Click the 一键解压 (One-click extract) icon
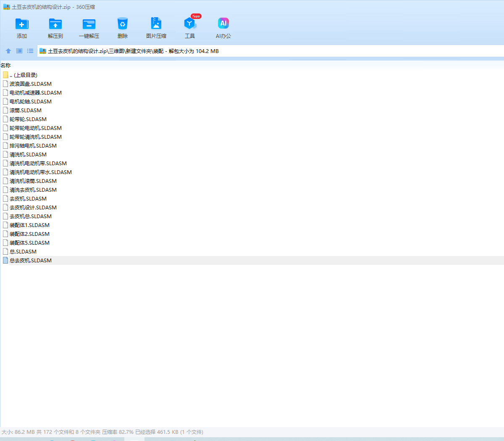The height and width of the screenshot is (441, 504). [89, 24]
